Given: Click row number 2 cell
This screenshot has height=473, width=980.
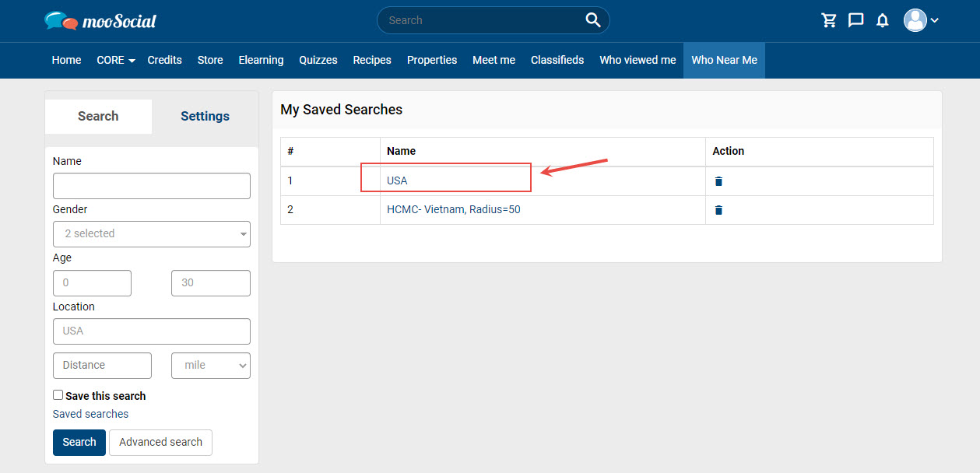Looking at the screenshot, I should tap(330, 210).
